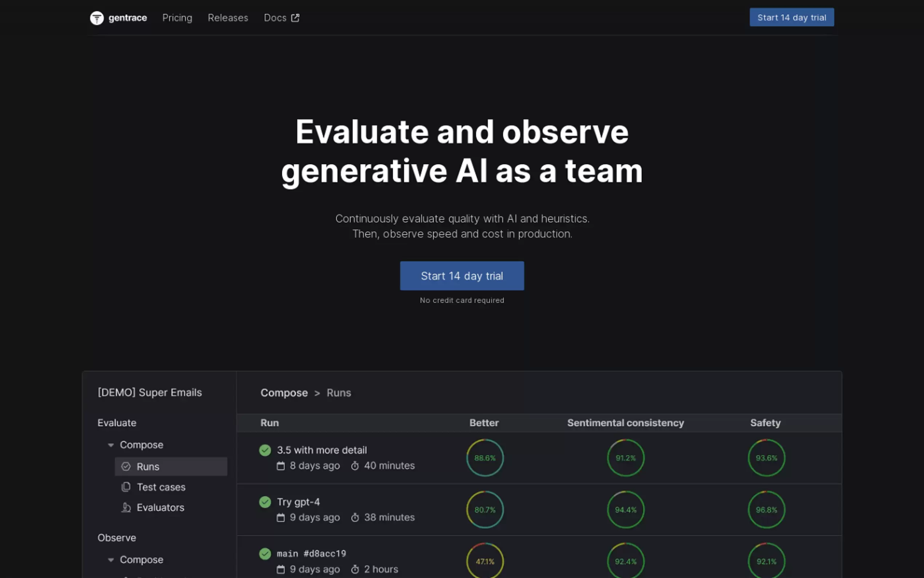This screenshot has height=578, width=924.
Task: Click the Docs external link icon
Action: (295, 18)
